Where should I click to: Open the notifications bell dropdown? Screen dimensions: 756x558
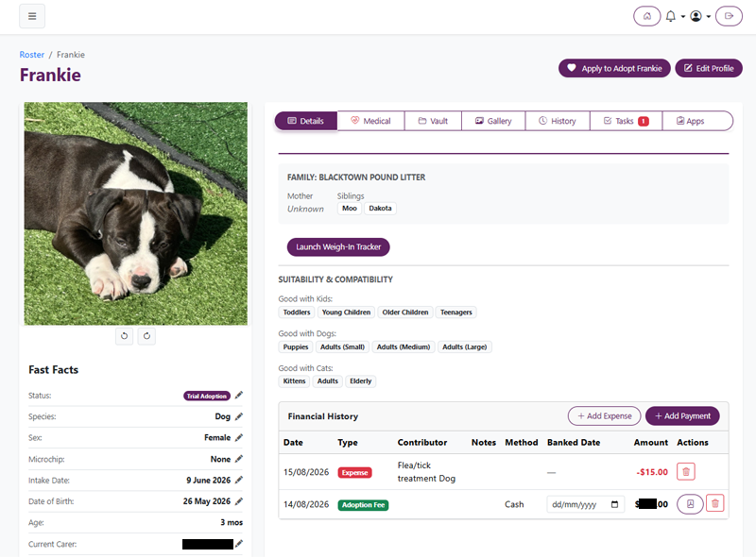pos(675,16)
